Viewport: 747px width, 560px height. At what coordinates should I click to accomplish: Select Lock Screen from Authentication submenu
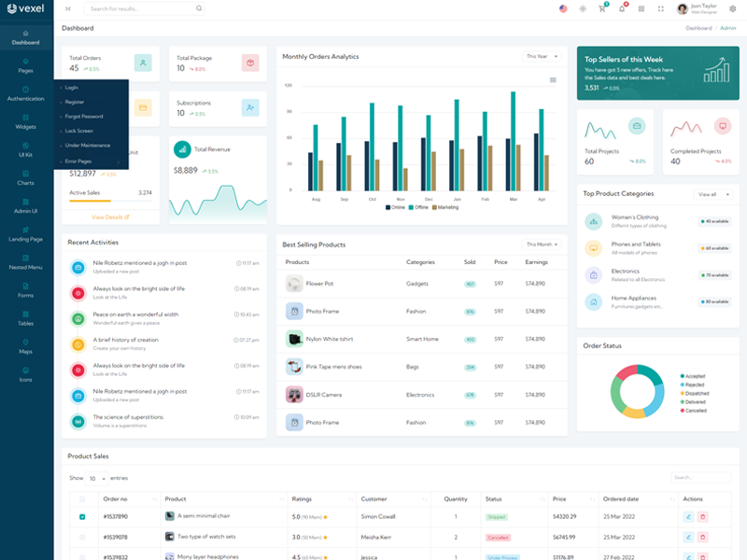pos(78,131)
